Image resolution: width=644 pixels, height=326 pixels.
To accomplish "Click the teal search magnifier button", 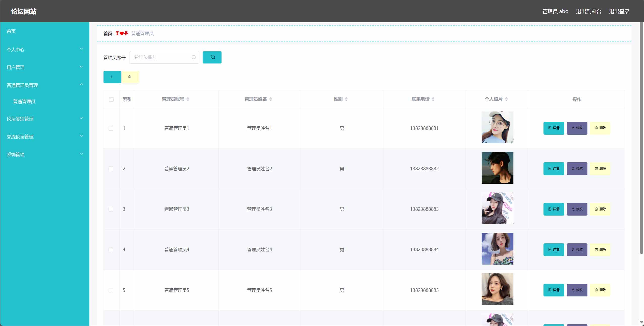I will point(212,57).
